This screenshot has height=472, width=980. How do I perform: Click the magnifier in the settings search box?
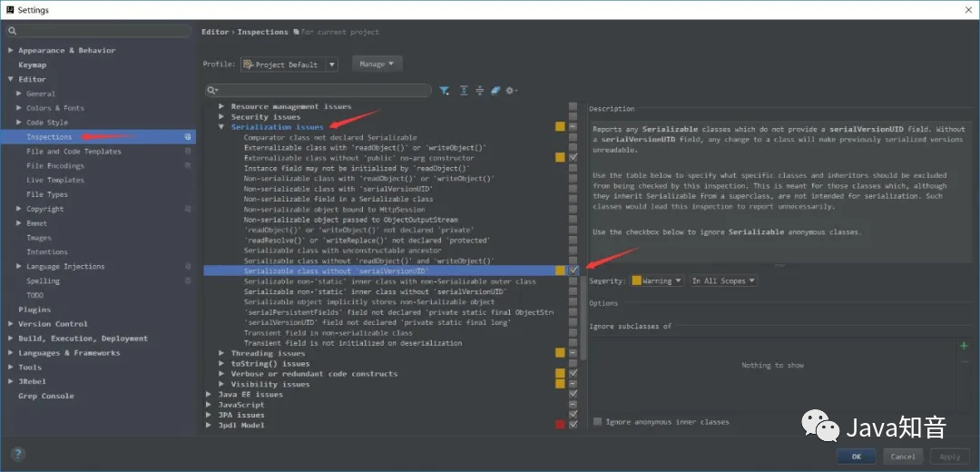[13, 31]
